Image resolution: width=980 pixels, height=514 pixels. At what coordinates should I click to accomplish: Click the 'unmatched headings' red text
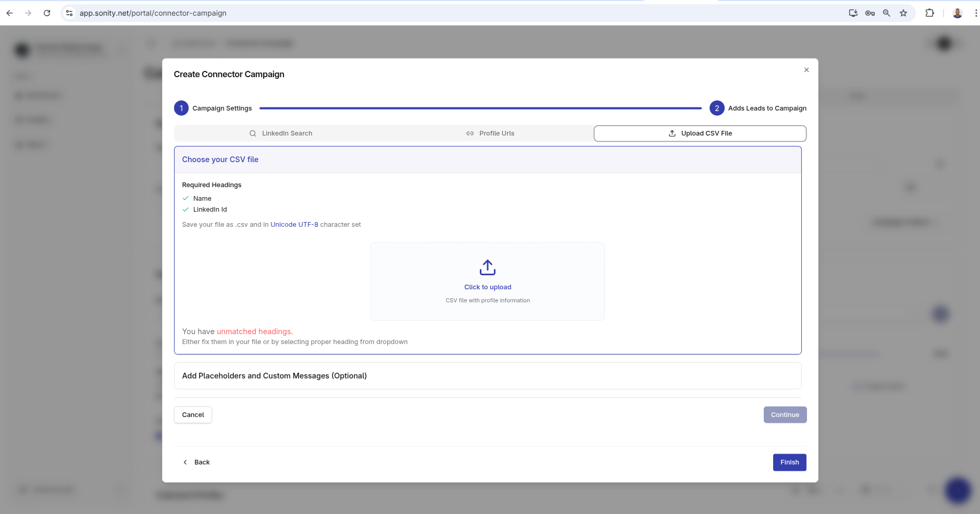pos(254,332)
